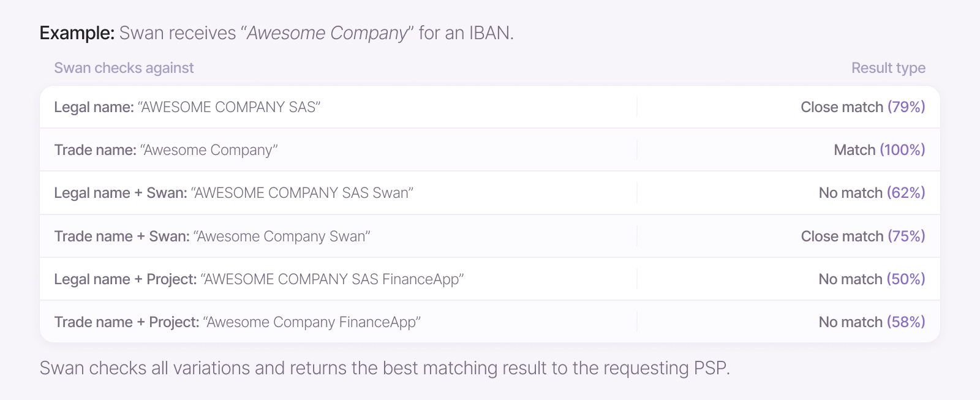Image resolution: width=980 pixels, height=400 pixels.
Task: Click the 100% percentage value
Action: [902, 150]
